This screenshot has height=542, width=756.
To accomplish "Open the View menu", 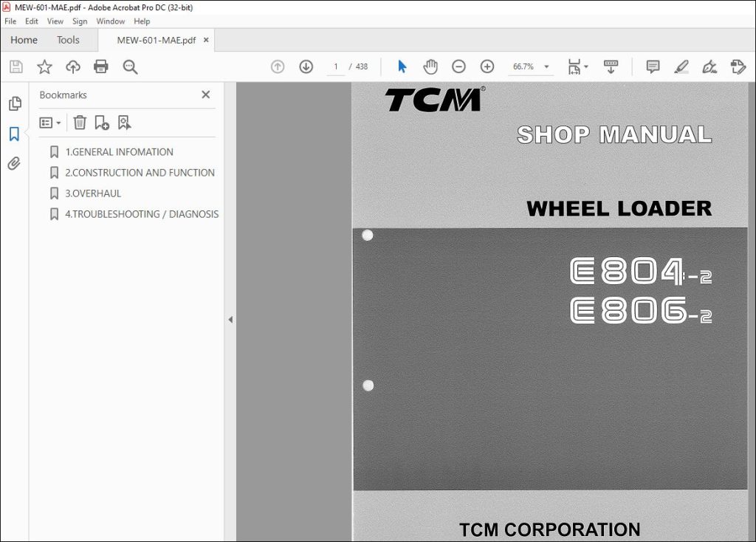I will (55, 21).
